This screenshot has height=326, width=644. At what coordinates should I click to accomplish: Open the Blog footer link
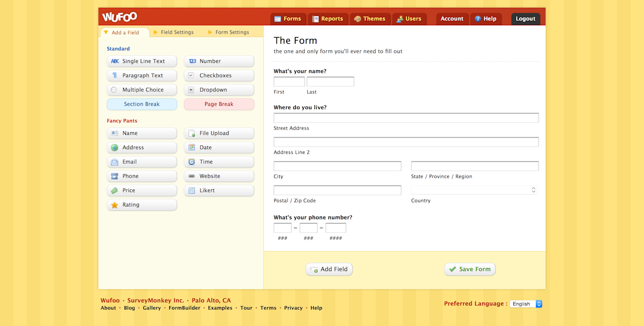(x=129, y=308)
